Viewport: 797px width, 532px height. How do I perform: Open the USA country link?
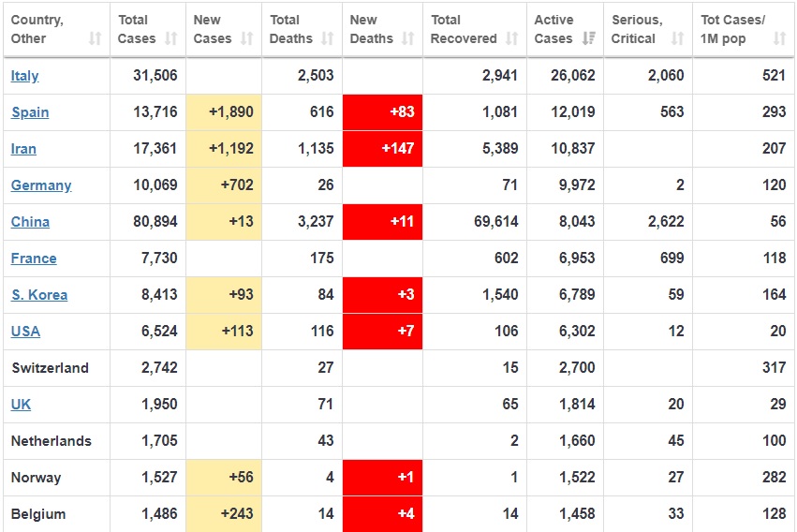(25, 332)
